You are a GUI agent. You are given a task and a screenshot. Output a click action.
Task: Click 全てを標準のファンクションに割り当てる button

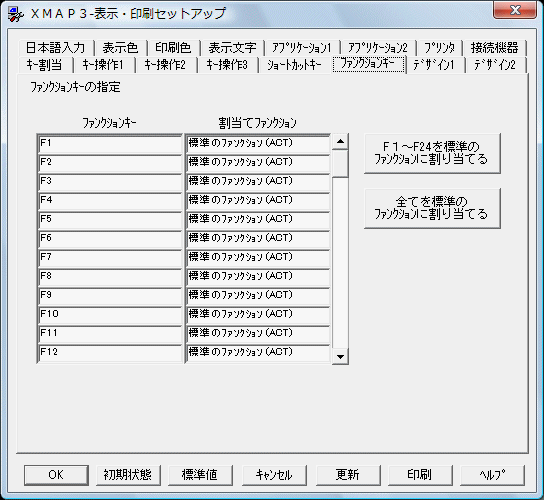(432, 208)
